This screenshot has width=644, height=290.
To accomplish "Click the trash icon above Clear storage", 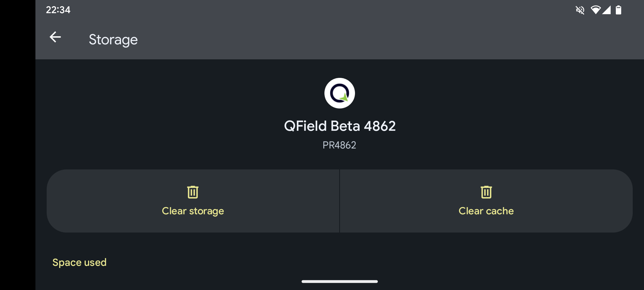I will pyautogui.click(x=193, y=192).
